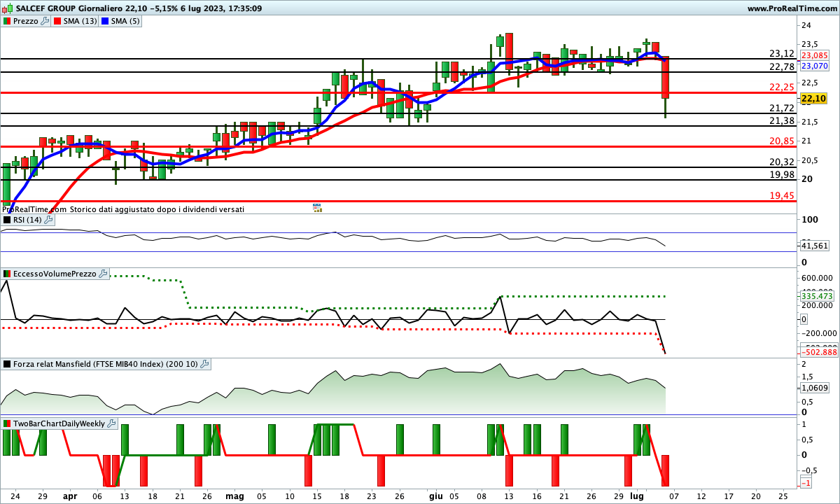Image resolution: width=840 pixels, height=504 pixels.
Task: Click the TwoBarChart value label -1
Action: click(x=806, y=484)
